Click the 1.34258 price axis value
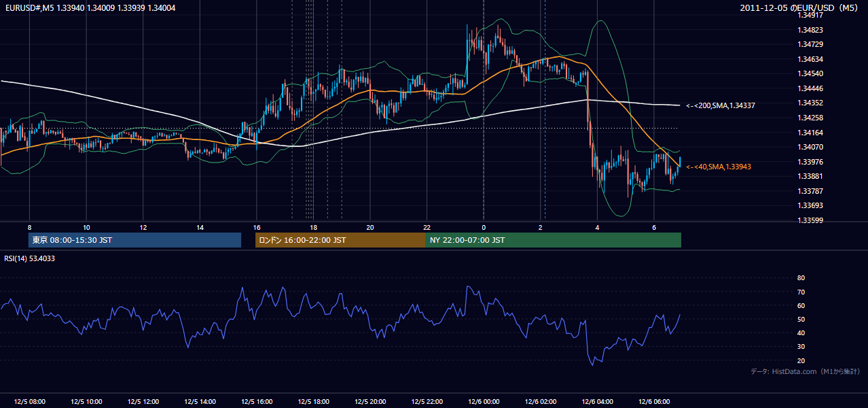The width and height of the screenshot is (868, 408). (810, 118)
